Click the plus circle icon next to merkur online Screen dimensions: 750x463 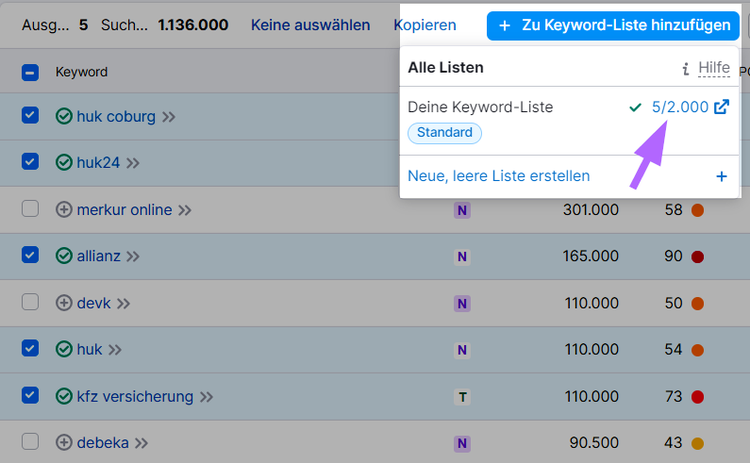click(x=64, y=209)
